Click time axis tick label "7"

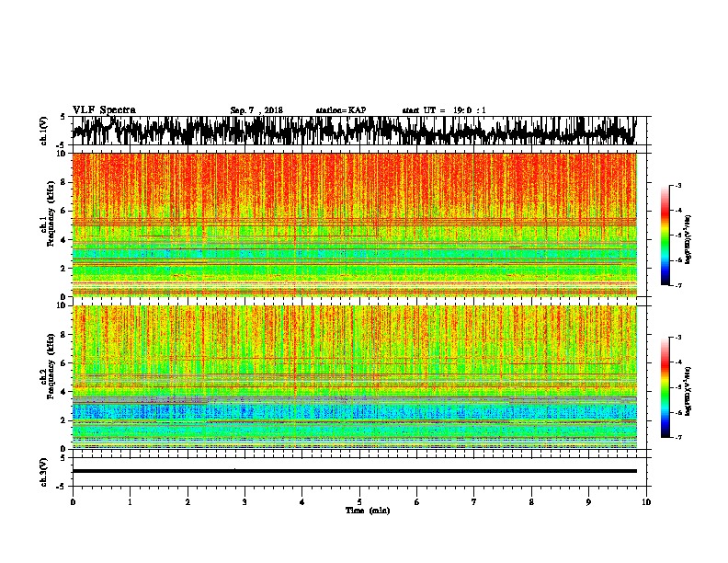pos(474,502)
